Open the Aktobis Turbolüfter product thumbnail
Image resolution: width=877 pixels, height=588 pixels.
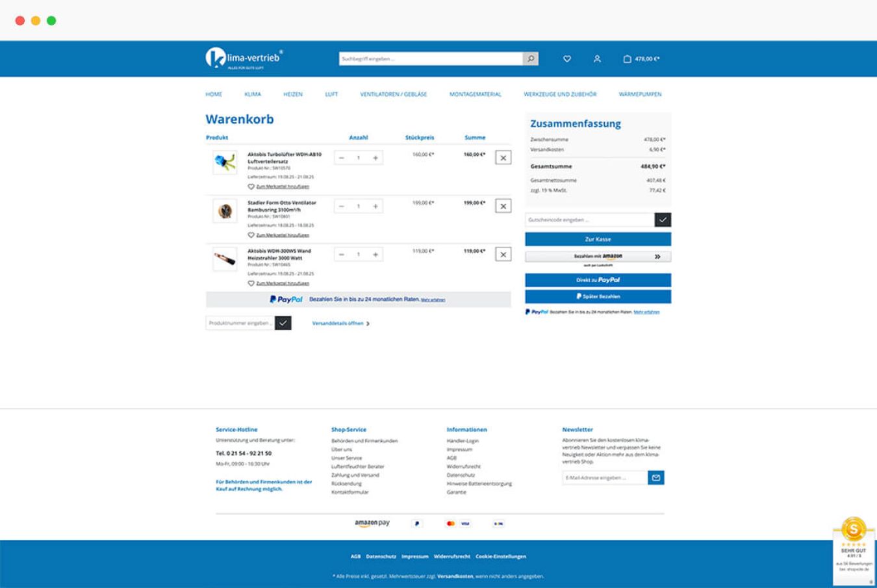coord(225,162)
